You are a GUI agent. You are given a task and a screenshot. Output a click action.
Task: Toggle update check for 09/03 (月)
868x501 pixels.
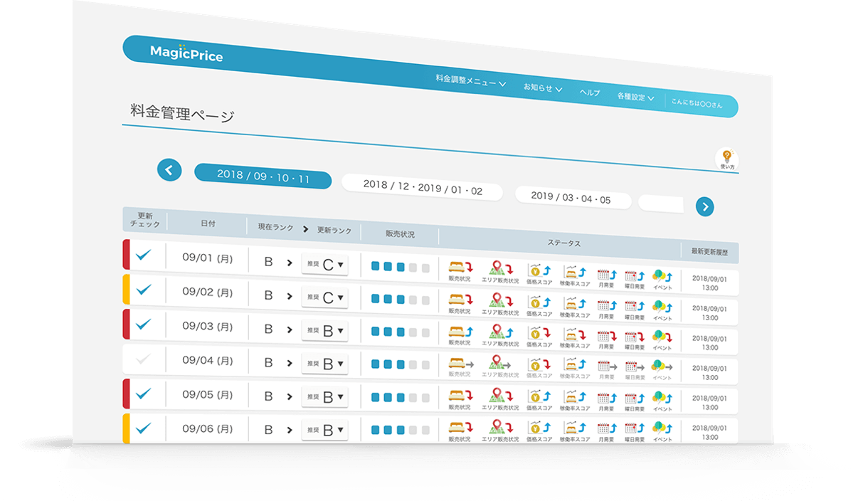click(144, 324)
